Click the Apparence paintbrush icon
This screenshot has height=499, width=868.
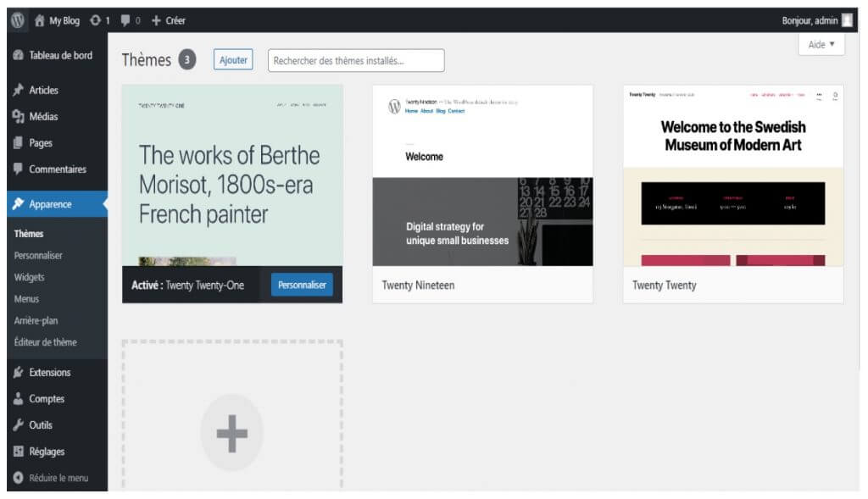19,204
